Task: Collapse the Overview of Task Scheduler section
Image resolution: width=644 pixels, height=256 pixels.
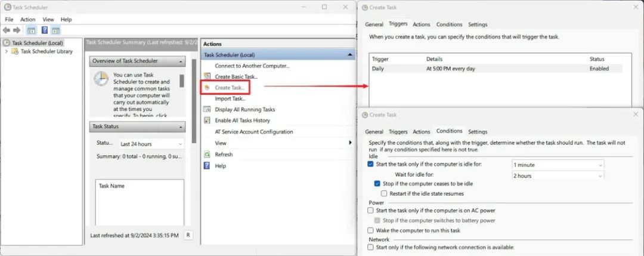Action: [x=180, y=61]
